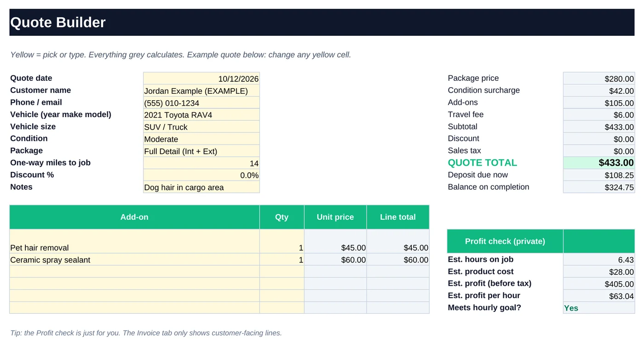
Task: Click the Line total column header
Action: click(398, 217)
